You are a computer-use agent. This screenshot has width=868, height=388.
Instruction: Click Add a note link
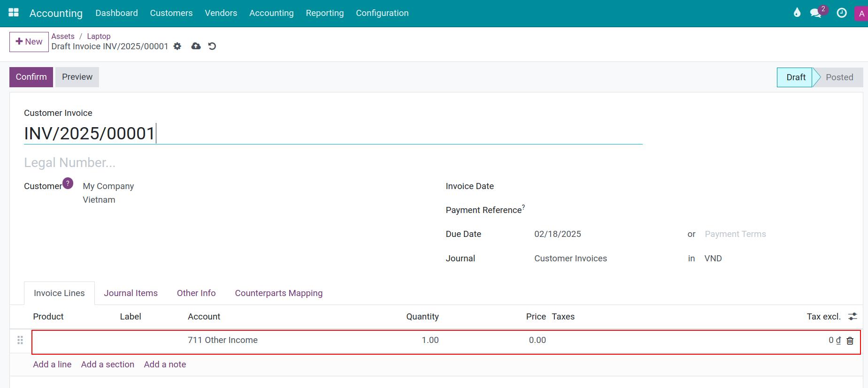[165, 365]
